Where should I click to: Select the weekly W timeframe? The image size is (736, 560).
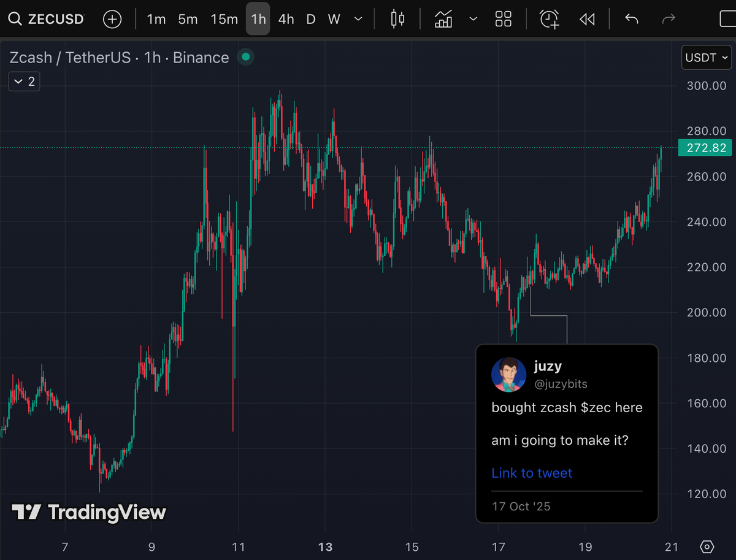coord(334,19)
